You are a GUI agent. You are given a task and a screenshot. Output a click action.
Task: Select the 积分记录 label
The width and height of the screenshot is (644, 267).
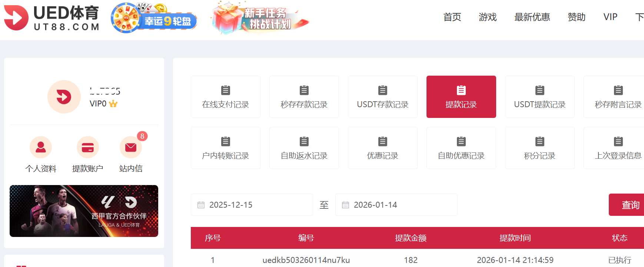[x=540, y=156]
